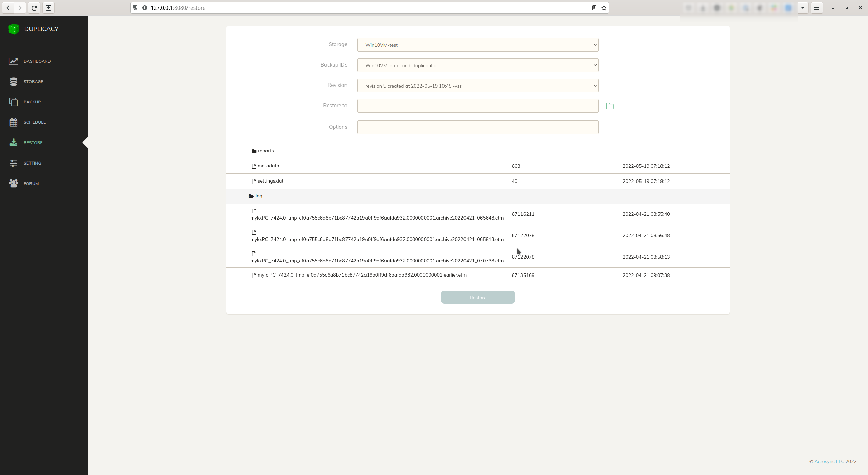Open the Revision selection dropdown
This screenshot has height=475, width=868.
(477, 86)
